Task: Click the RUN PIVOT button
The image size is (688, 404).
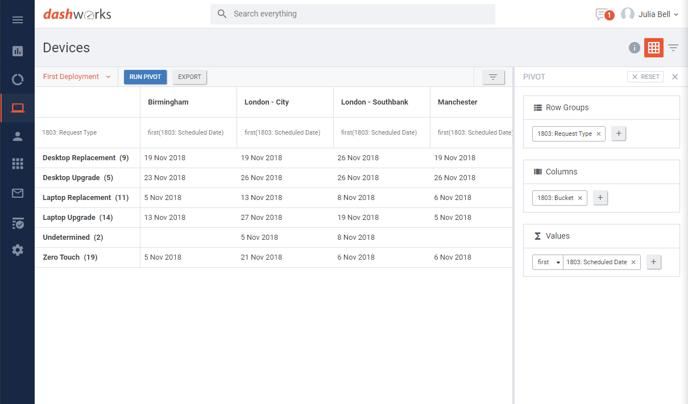Action: tap(145, 77)
